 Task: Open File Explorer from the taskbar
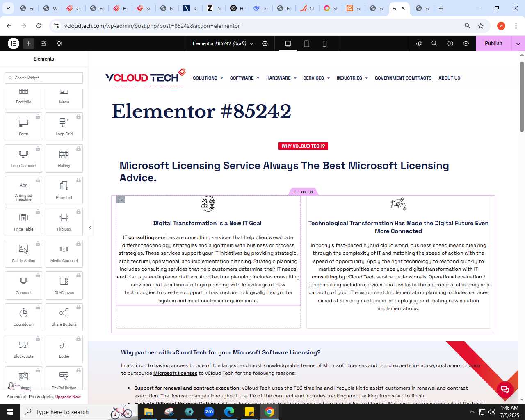pos(148,412)
